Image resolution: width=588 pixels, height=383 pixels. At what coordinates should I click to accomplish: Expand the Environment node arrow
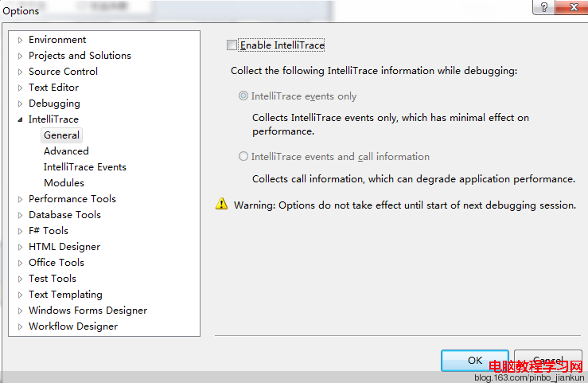pos(20,40)
